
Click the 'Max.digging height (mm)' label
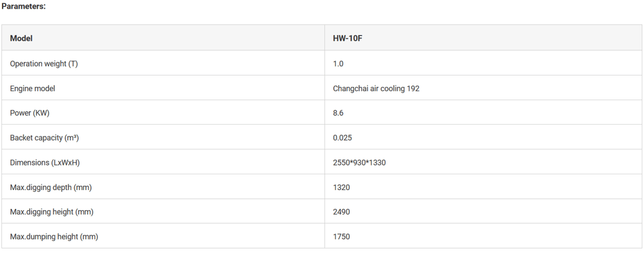[x=52, y=212]
